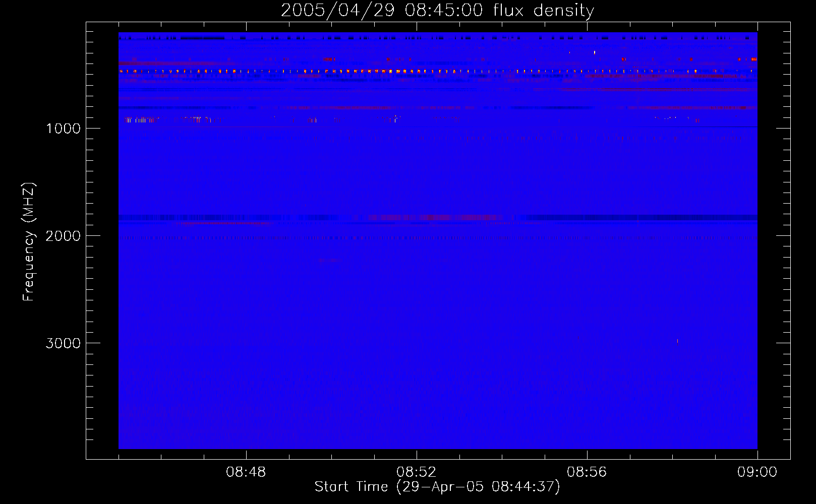Click the 3000 frequency tick label
This screenshot has width=816, height=504.
[x=63, y=343]
